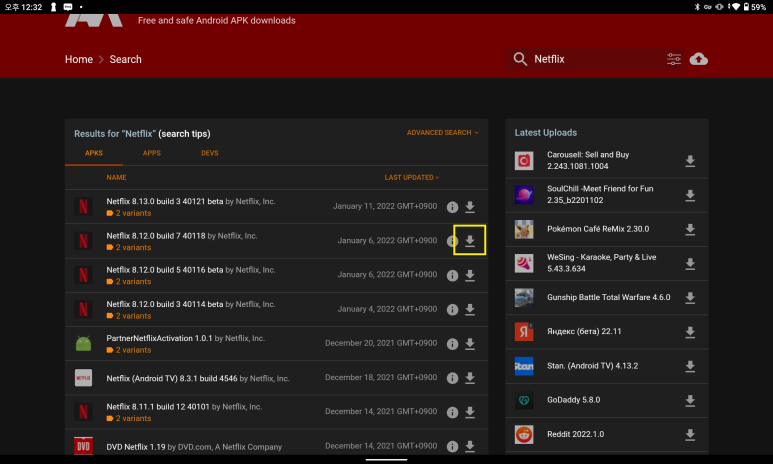Download Pokémon Café ReMix 2.30.0
This screenshot has height=464, width=773.
(690, 229)
